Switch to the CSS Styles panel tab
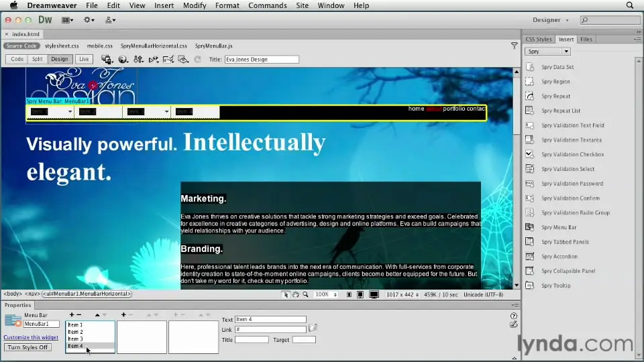Image resolution: width=644 pixels, height=362 pixels. click(538, 40)
